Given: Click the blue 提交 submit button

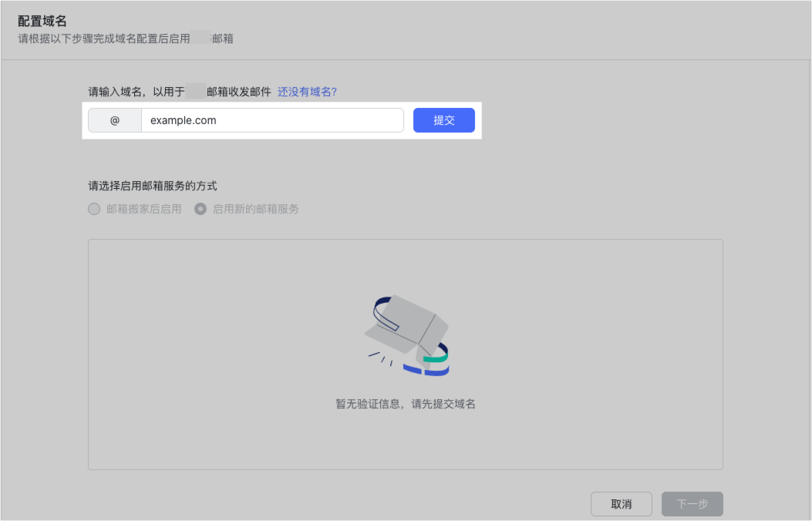Looking at the screenshot, I should point(443,120).
